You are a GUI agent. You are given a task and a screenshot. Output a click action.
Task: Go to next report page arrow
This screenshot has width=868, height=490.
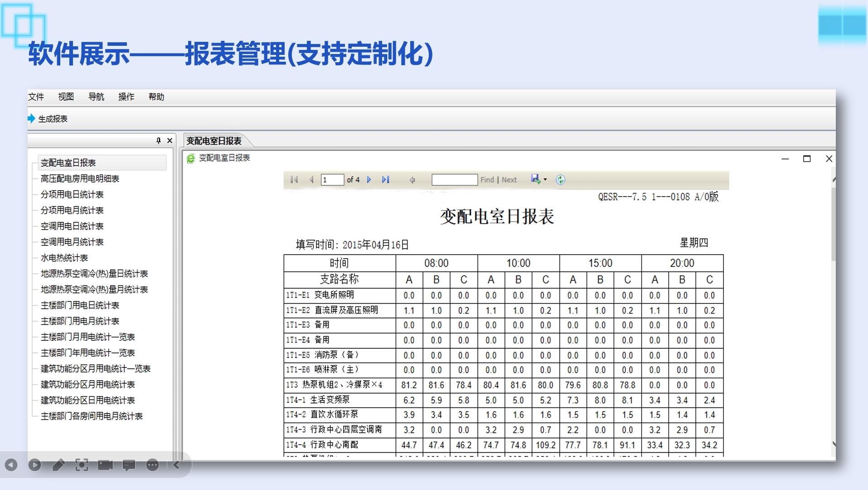369,180
